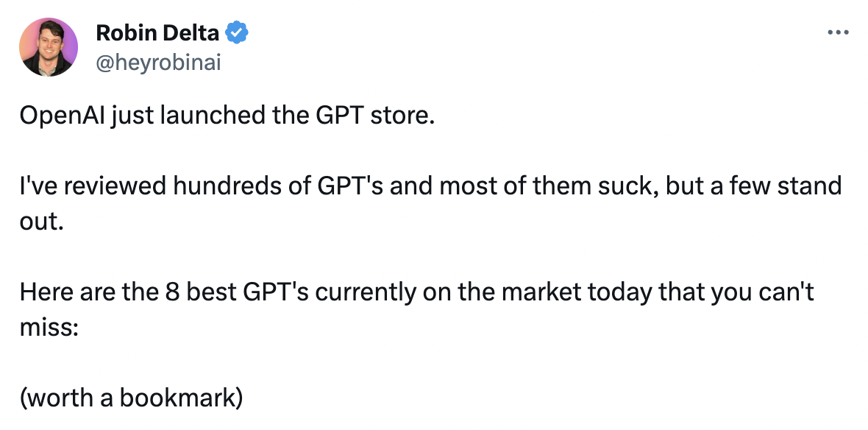Screen dimensions: 868x430
Task: Open the profile via the name Robin Delta
Action: click(x=158, y=32)
